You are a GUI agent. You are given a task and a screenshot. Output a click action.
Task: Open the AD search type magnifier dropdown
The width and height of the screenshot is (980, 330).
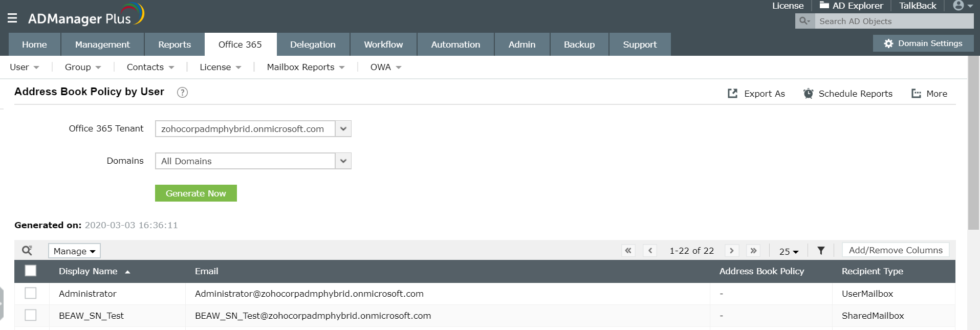pos(805,21)
